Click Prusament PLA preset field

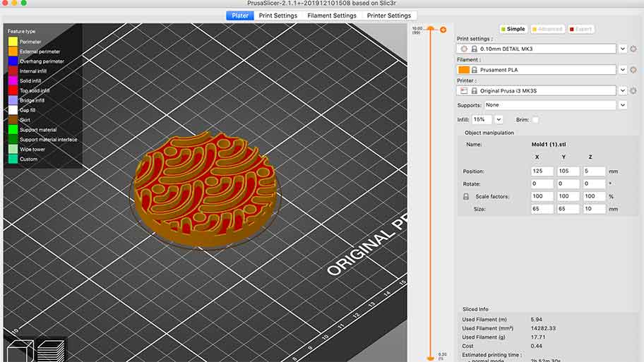[536, 70]
